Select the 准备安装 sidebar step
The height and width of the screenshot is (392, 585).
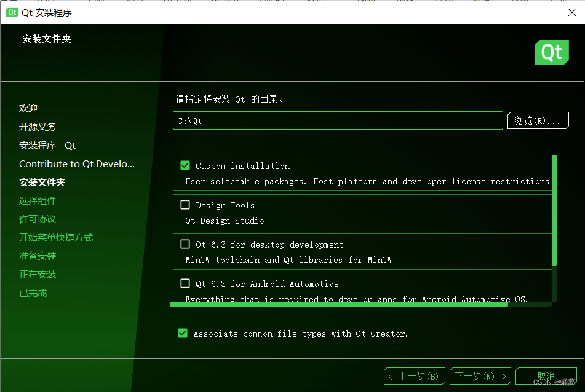pyautogui.click(x=38, y=256)
